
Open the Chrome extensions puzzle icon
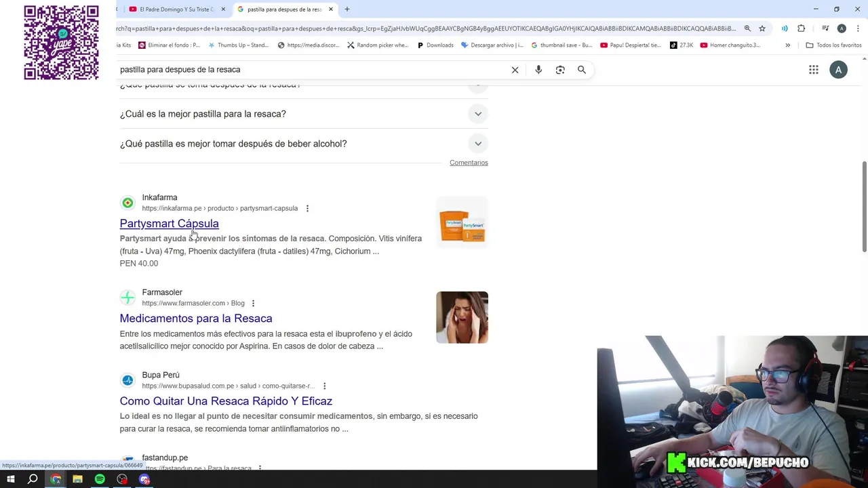coord(802,28)
